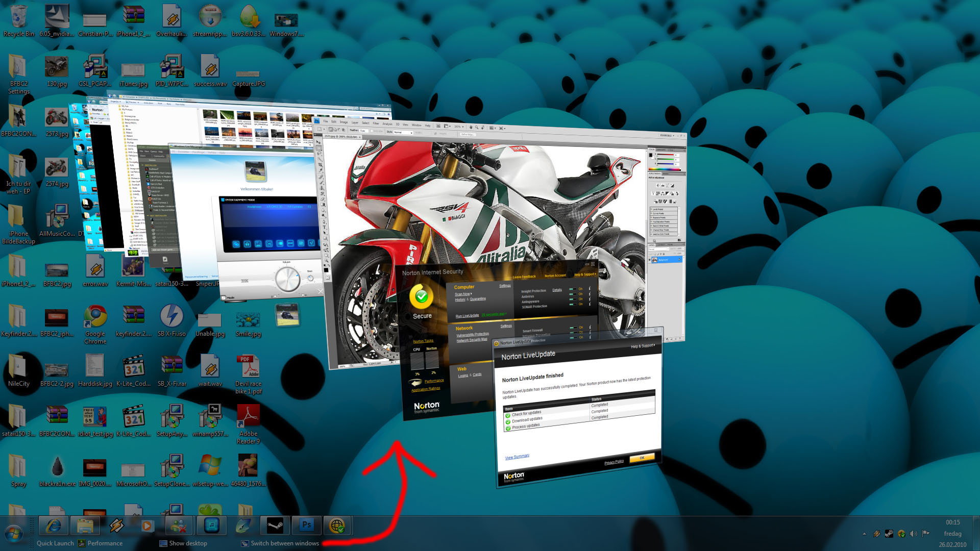980x551 pixels.
Task: Open Network Security Map link
Action: 472,340
